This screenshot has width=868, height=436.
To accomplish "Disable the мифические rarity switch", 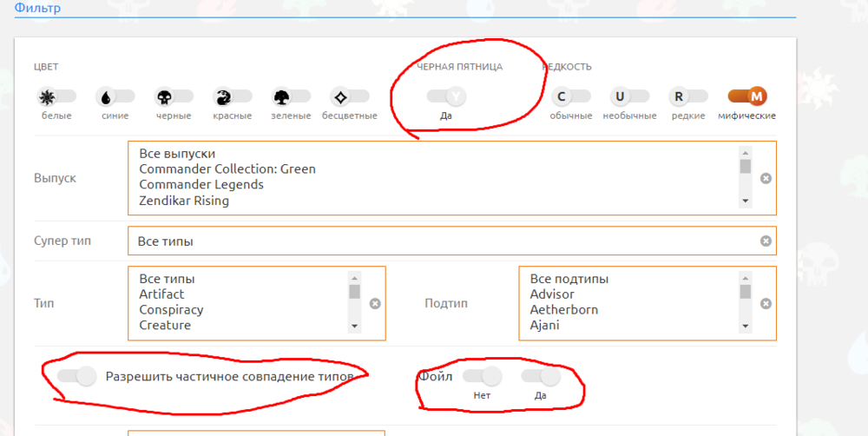I will tap(748, 96).
